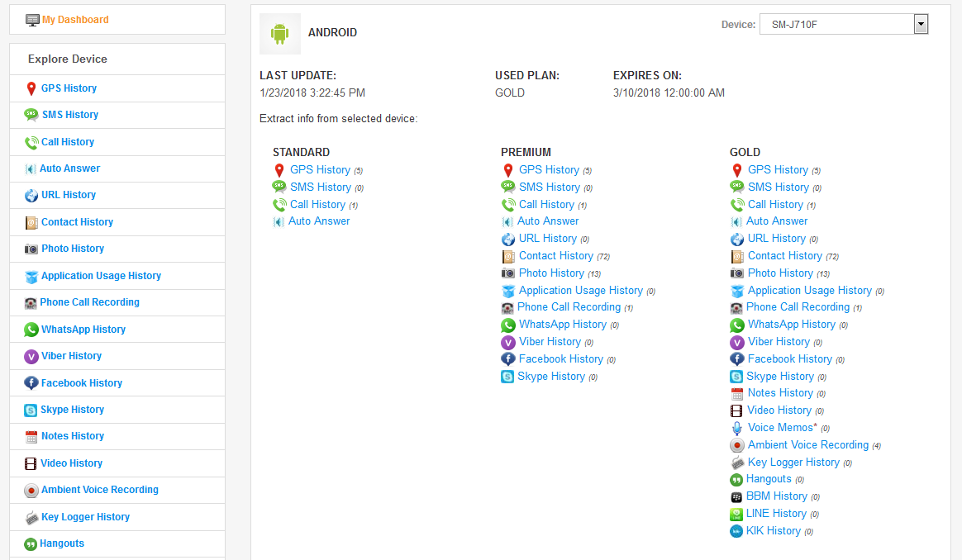Open Viber History under PREMIUM plan
962x560 pixels.
(550, 342)
